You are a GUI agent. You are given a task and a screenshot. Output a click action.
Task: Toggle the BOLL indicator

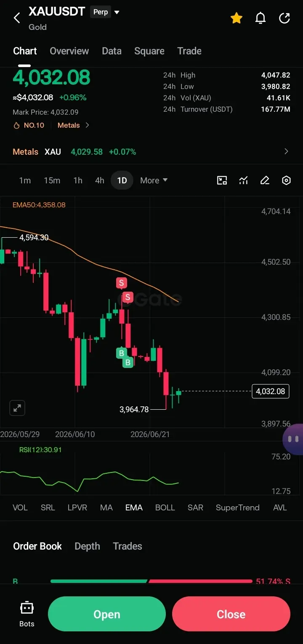click(165, 507)
